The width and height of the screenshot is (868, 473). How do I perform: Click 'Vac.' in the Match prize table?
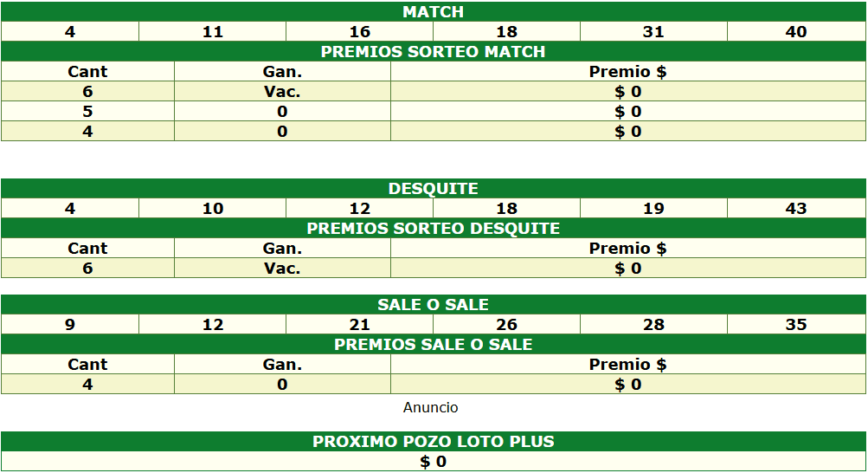click(282, 92)
